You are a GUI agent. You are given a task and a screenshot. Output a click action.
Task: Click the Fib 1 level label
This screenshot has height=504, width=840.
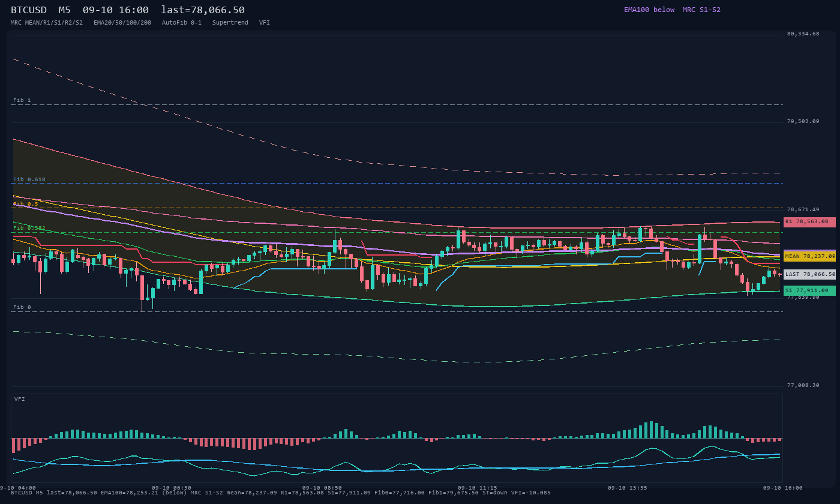point(22,100)
